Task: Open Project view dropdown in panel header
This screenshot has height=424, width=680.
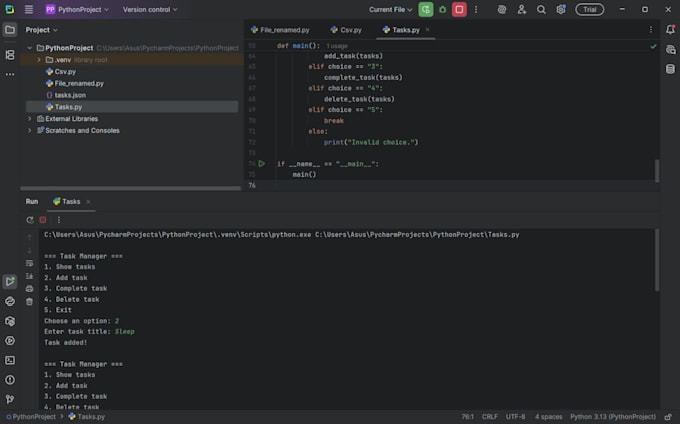Action: click(x=41, y=30)
